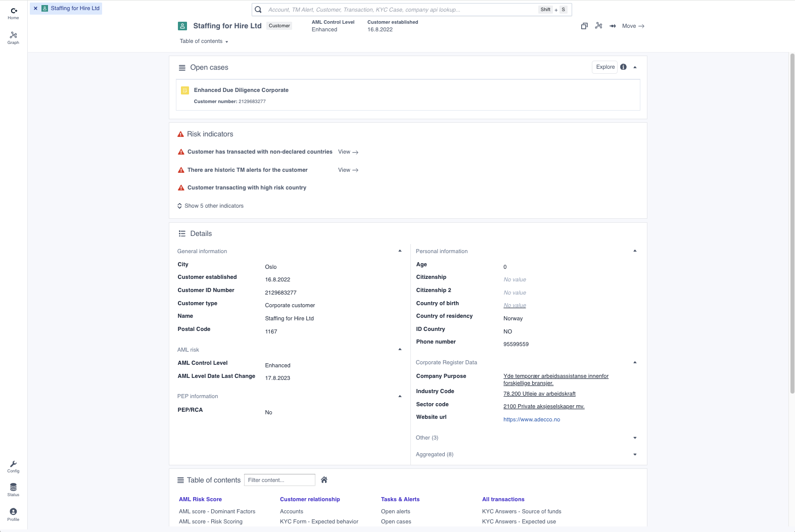
Task: Click the Company Purpose description link
Action: tap(556, 380)
